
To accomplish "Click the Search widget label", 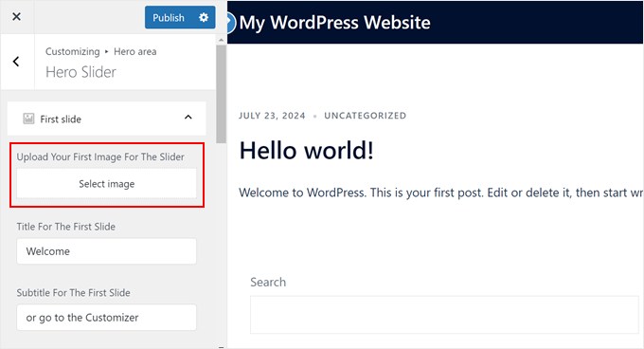I will click(x=268, y=282).
